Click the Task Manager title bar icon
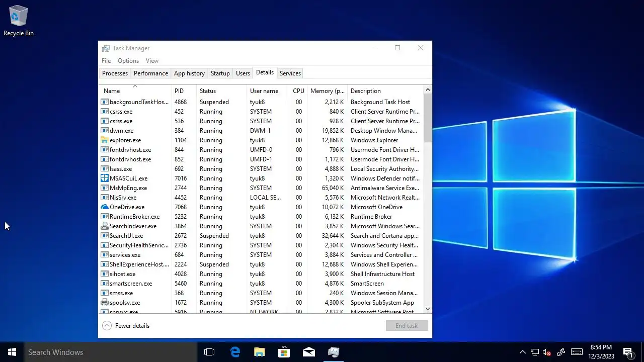 [x=106, y=48]
